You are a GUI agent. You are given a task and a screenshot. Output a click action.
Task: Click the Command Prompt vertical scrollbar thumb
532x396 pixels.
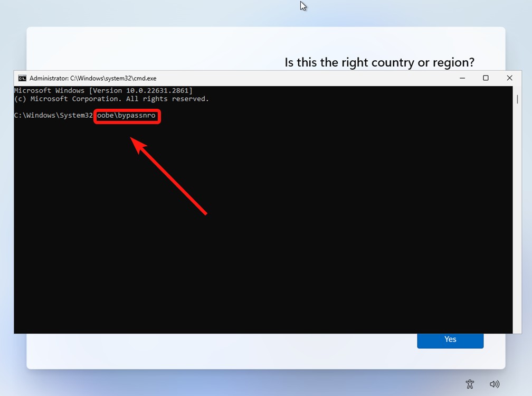point(517,99)
